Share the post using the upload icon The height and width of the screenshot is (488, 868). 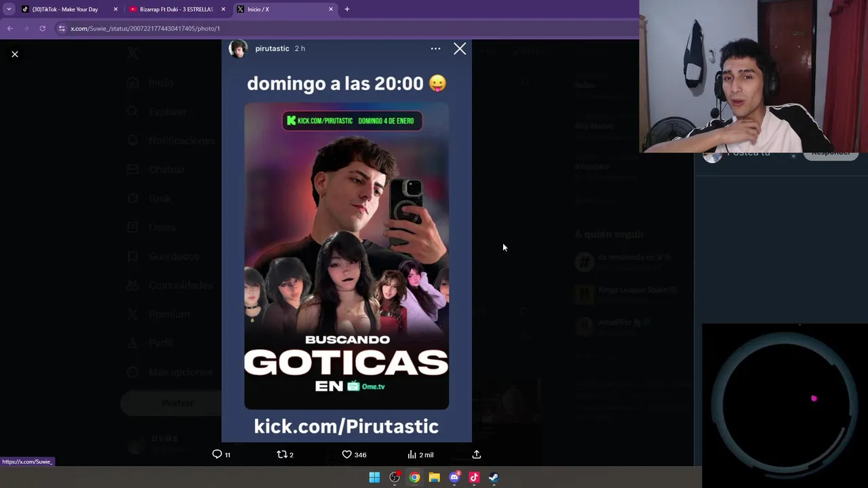pos(477,454)
